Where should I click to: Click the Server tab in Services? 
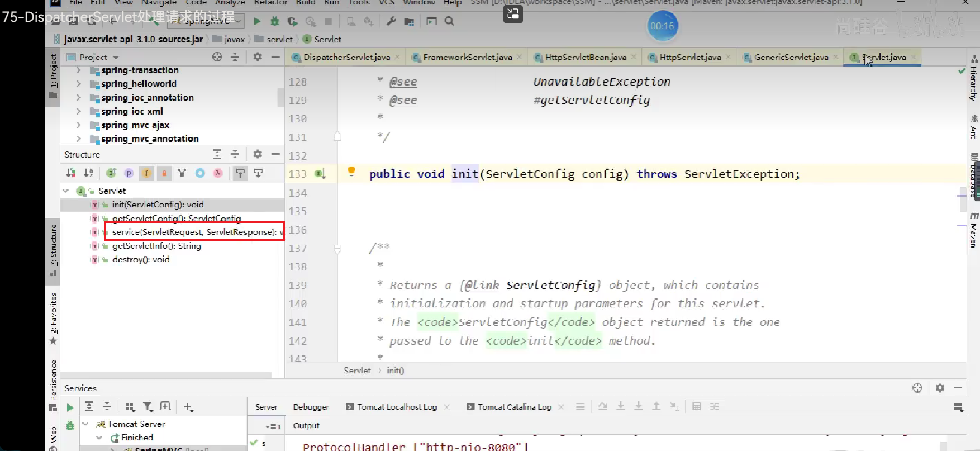point(267,407)
